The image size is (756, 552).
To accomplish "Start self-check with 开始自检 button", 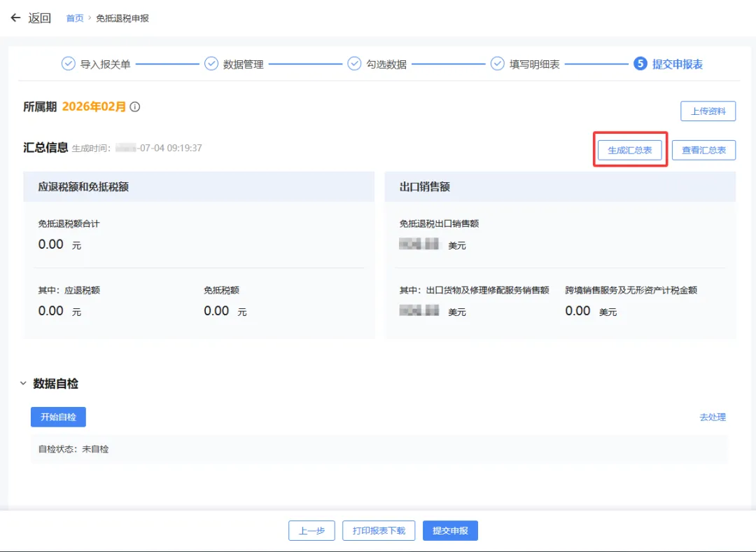I will click(58, 417).
